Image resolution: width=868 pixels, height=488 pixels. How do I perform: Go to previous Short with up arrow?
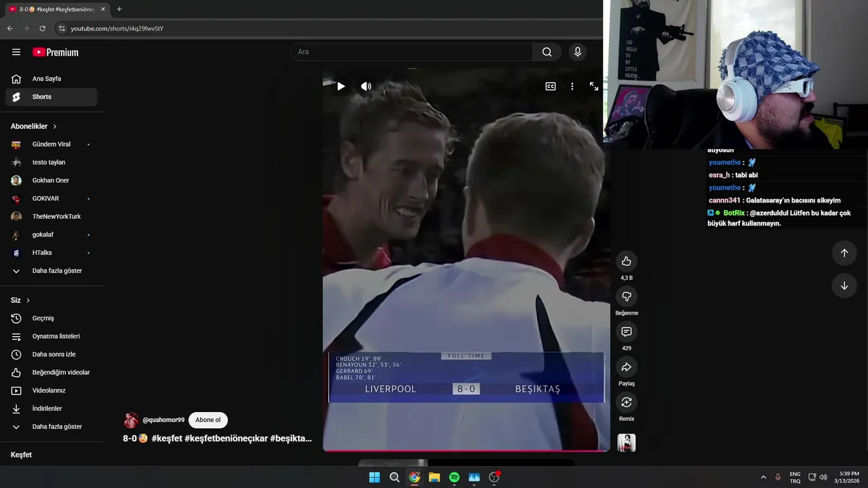844,253
